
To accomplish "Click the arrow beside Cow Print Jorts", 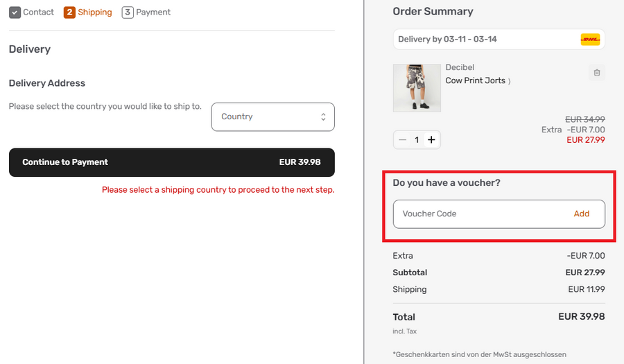I will tap(510, 81).
